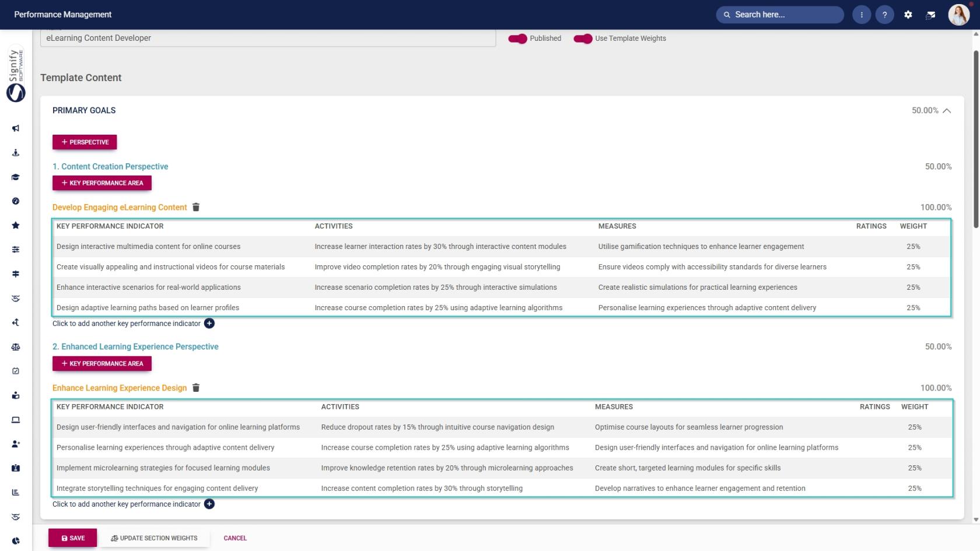Open the balance scale sidebar icon
Image resolution: width=980 pixels, height=551 pixels.
click(16, 347)
